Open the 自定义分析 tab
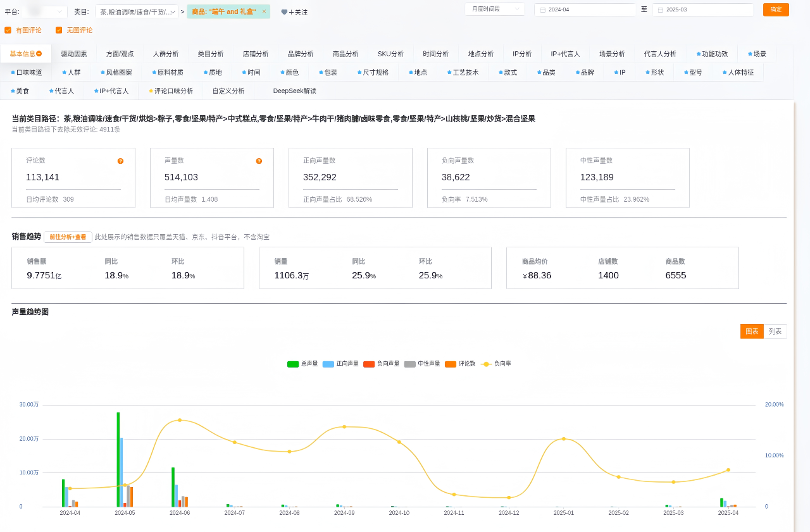Viewport: 810px width, 532px height. [228, 90]
